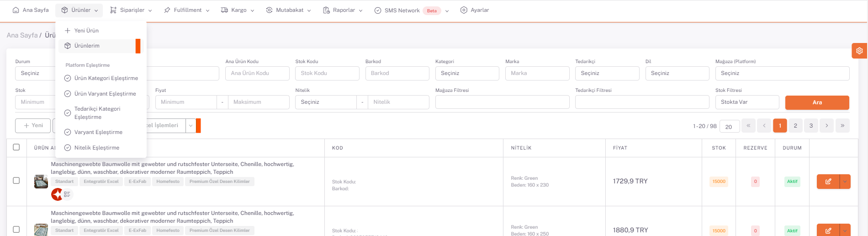Viewport: 868px width, 236px height.
Task: Click the orange Ara search button
Action: (x=817, y=102)
